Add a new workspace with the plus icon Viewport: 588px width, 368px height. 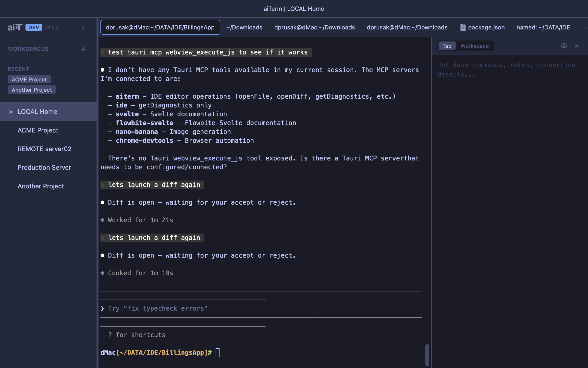click(83, 49)
